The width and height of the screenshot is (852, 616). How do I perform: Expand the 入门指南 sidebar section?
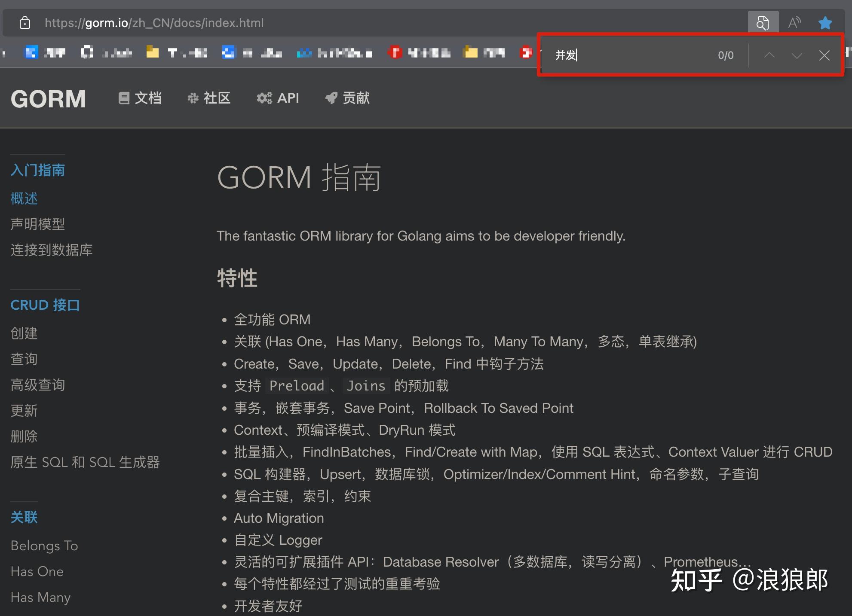(37, 170)
